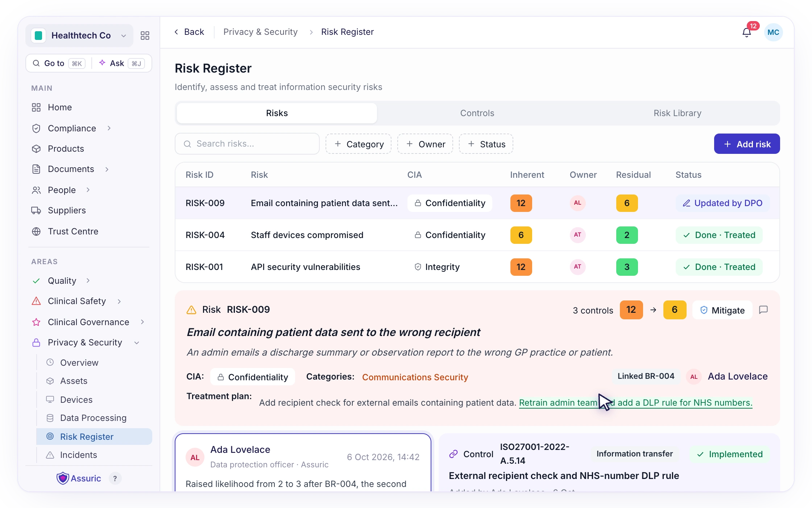Viewport: 812px width, 508px height.
Task: Click the Search risks input field
Action: click(247, 144)
